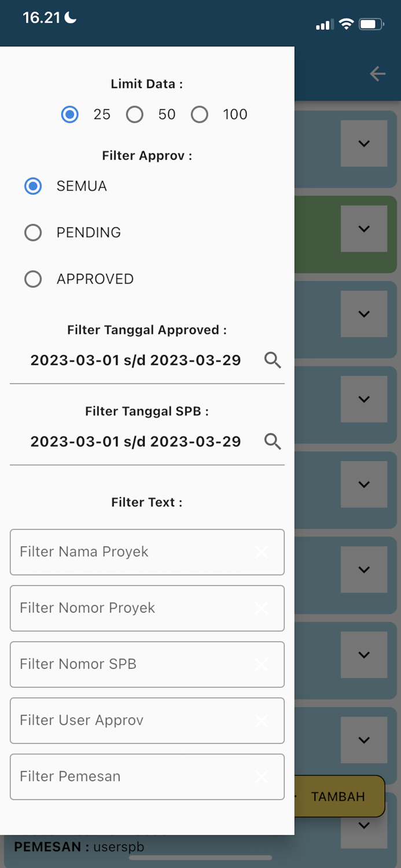401x868 pixels.
Task: Select limit data 100 radio button
Action: point(200,115)
